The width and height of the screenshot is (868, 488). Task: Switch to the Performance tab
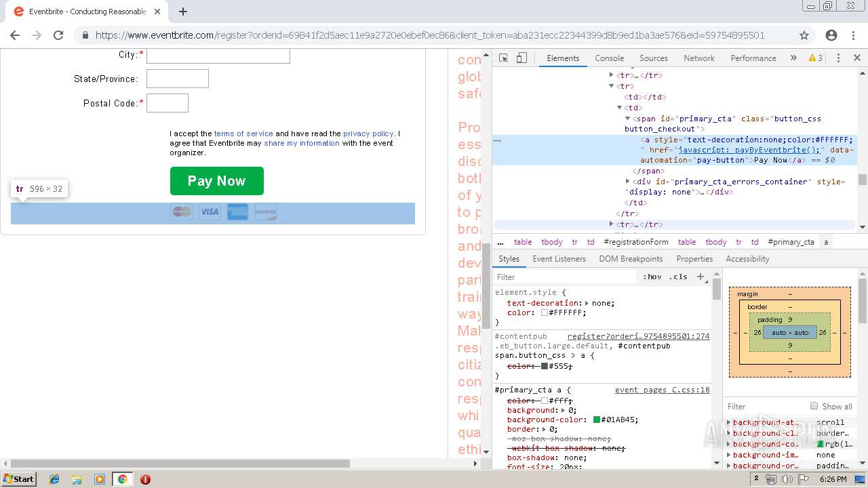coord(753,58)
